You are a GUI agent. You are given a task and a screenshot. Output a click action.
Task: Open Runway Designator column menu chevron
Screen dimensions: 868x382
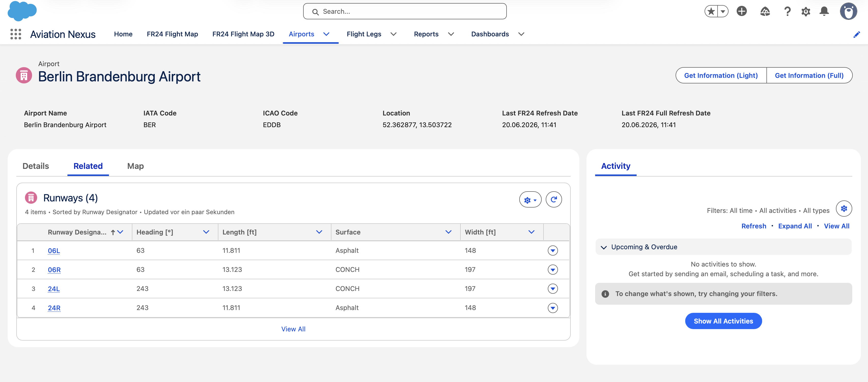120,232
